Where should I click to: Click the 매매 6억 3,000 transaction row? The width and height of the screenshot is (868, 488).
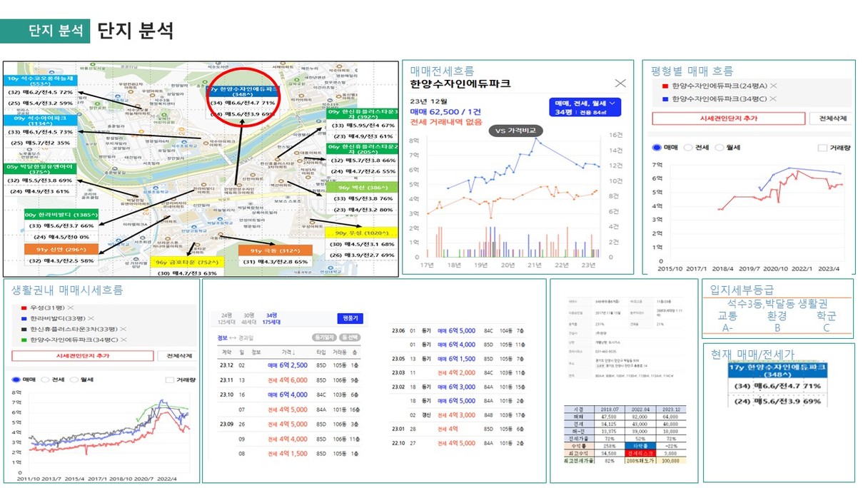click(459, 387)
